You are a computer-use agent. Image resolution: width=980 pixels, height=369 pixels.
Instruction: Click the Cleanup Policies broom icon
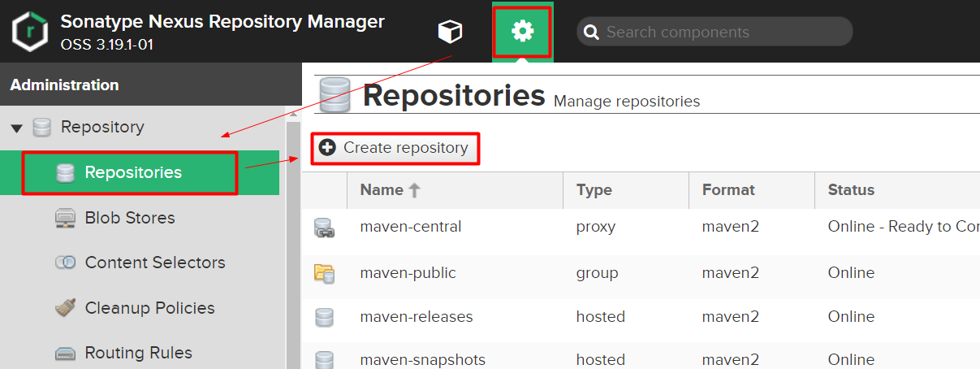point(66,308)
